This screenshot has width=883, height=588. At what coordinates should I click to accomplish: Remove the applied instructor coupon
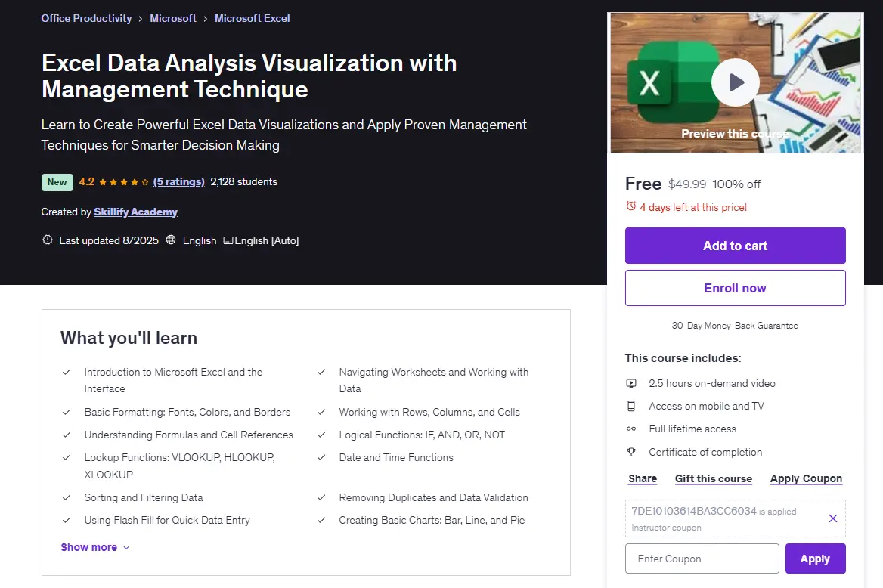point(833,518)
